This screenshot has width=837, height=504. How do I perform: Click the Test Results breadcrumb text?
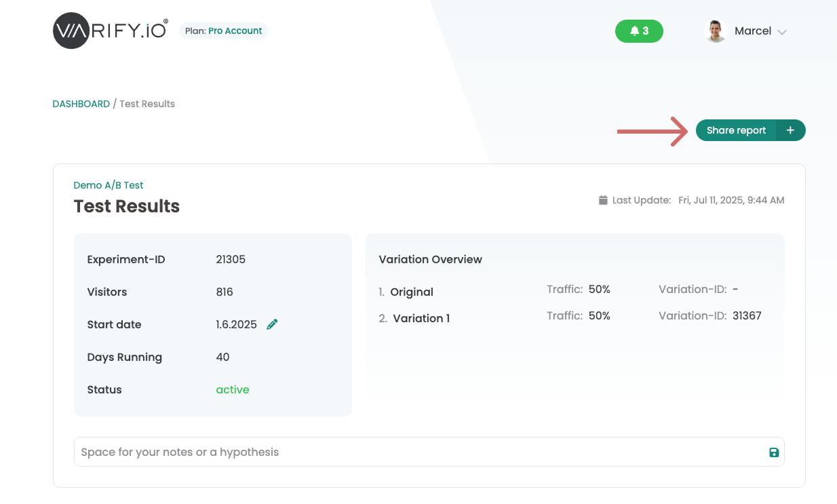click(x=147, y=104)
